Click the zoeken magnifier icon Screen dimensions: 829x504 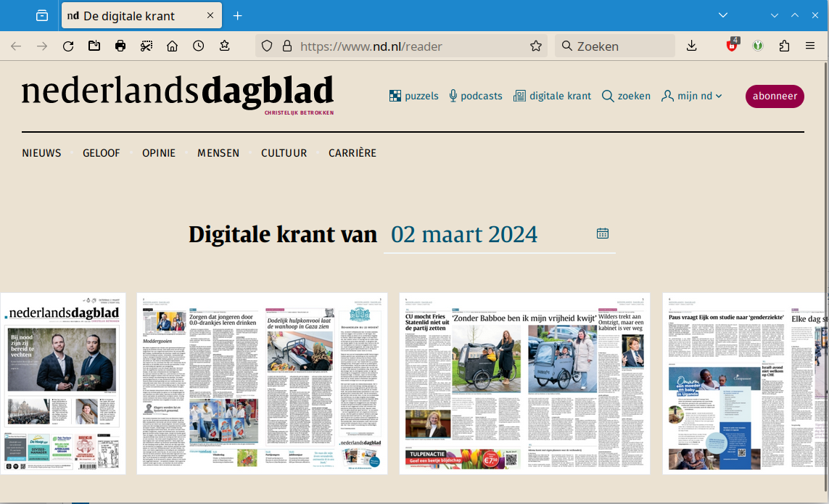(x=608, y=96)
